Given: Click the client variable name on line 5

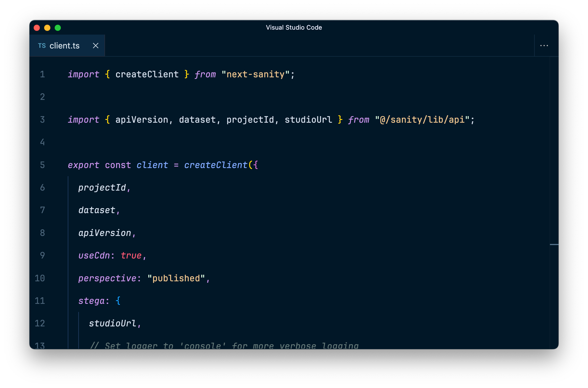Looking at the screenshot, I should pyautogui.click(x=152, y=165).
